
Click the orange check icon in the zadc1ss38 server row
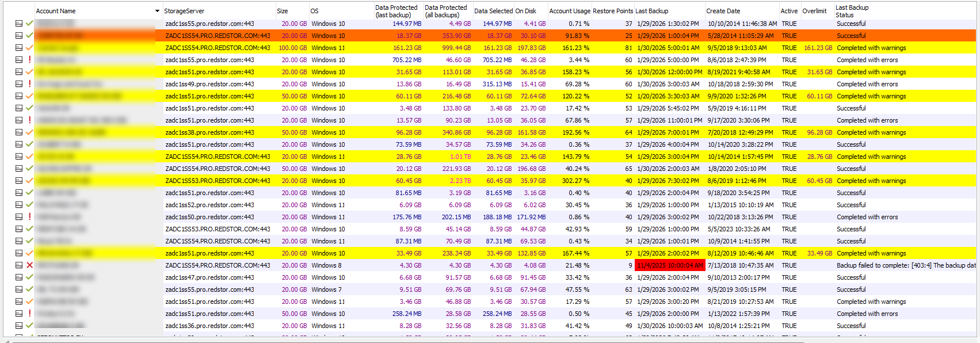(x=29, y=132)
